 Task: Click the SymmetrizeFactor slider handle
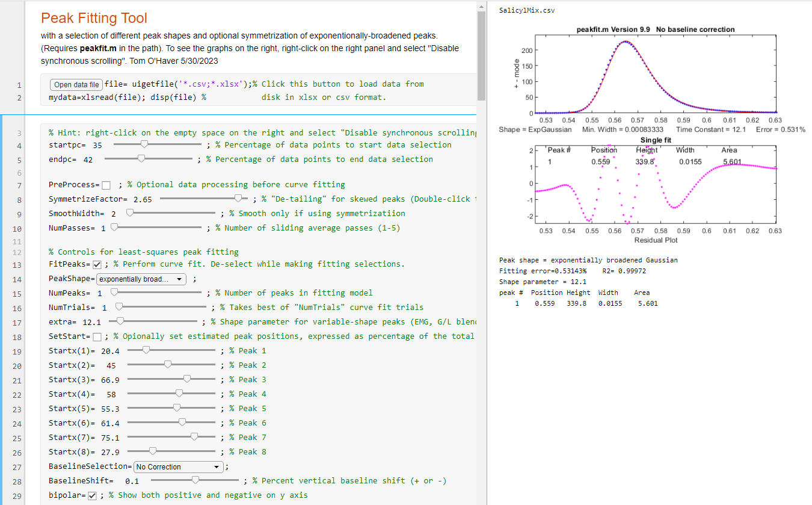[240, 199]
